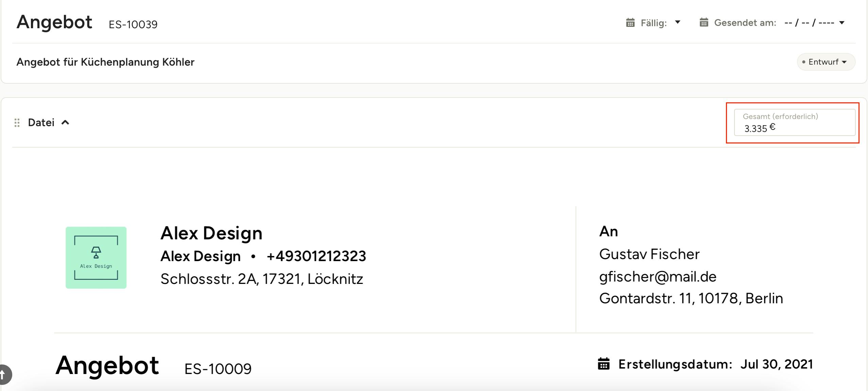Image resolution: width=868 pixels, height=391 pixels.
Task: Click the Gesendet am date placeholder
Action: tap(809, 23)
